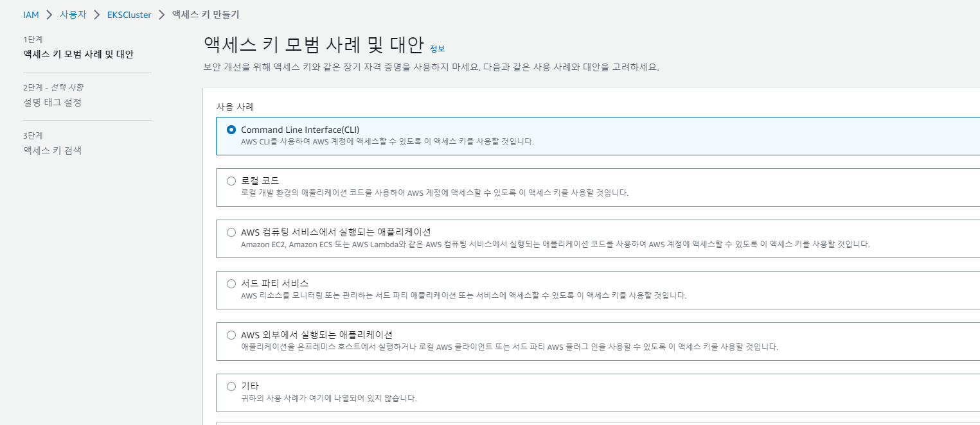Click the breadcrumb chevron after IAM
This screenshot has width=980, height=425.
pyautogui.click(x=49, y=15)
